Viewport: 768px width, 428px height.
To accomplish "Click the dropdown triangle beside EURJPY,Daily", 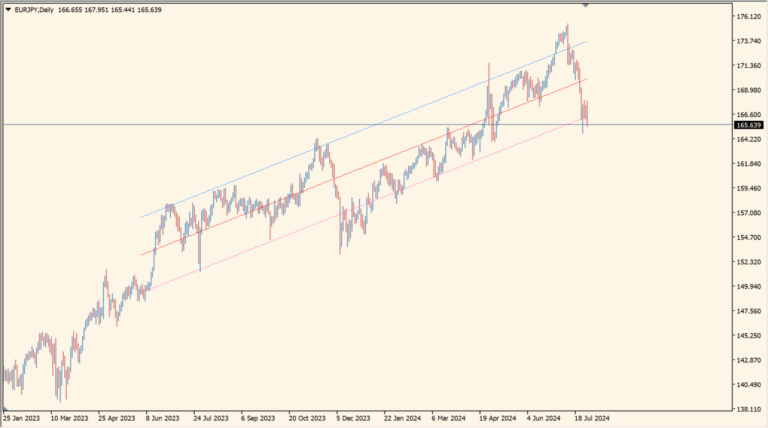I will pos(8,9).
